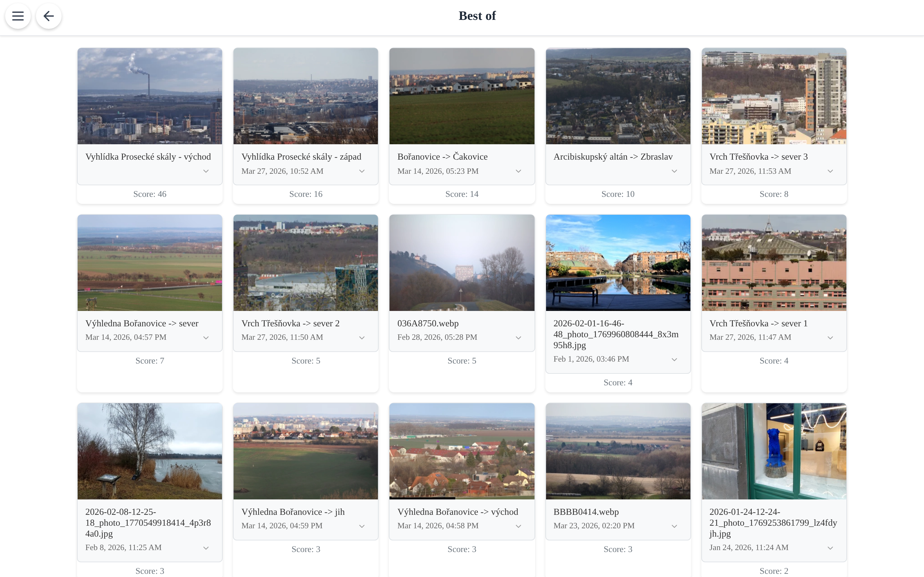
Task: Expand details for Vyhlídka Prosecké skály - východ
Action: click(206, 171)
